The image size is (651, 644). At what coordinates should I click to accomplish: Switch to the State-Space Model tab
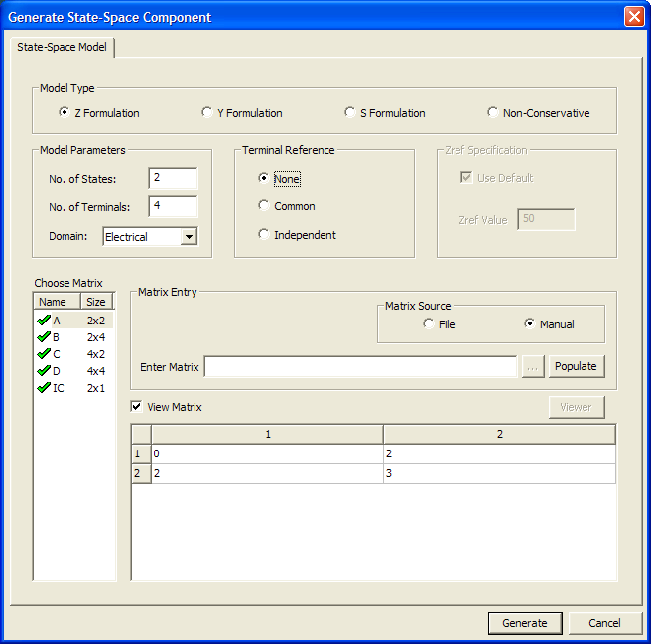coord(64,47)
